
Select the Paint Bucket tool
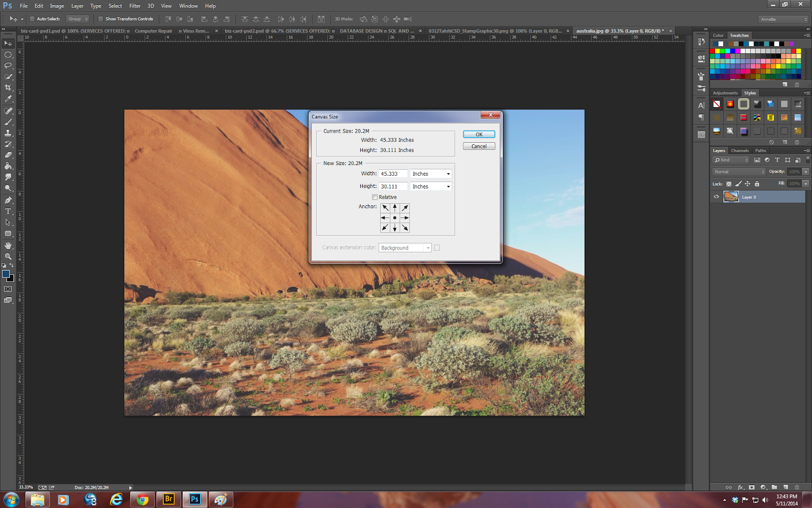coord(8,166)
